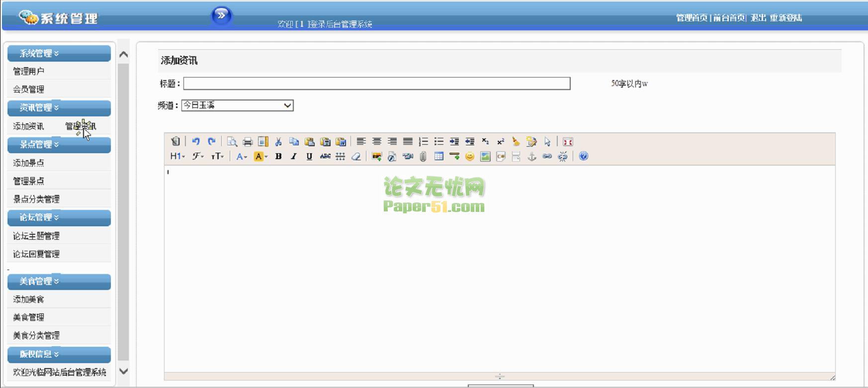Toggle fullscreen editor mode
The height and width of the screenshot is (388, 868).
click(x=568, y=141)
